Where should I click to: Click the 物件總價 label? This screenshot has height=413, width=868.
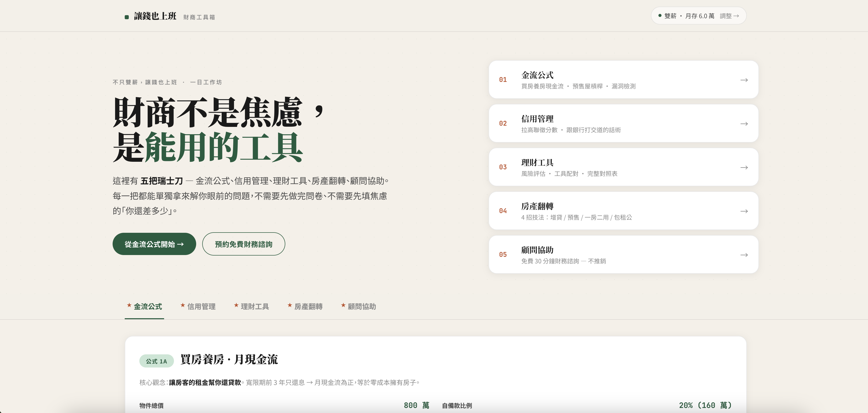152,406
